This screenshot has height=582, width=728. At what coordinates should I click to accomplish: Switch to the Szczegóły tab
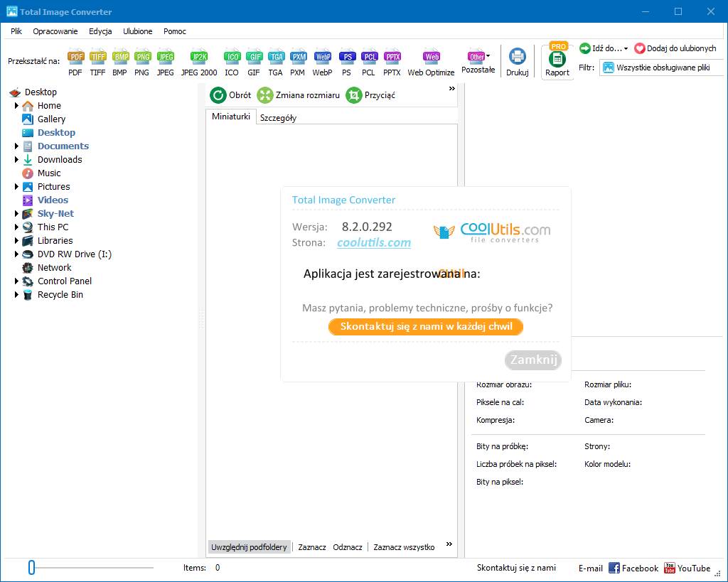pos(278,118)
